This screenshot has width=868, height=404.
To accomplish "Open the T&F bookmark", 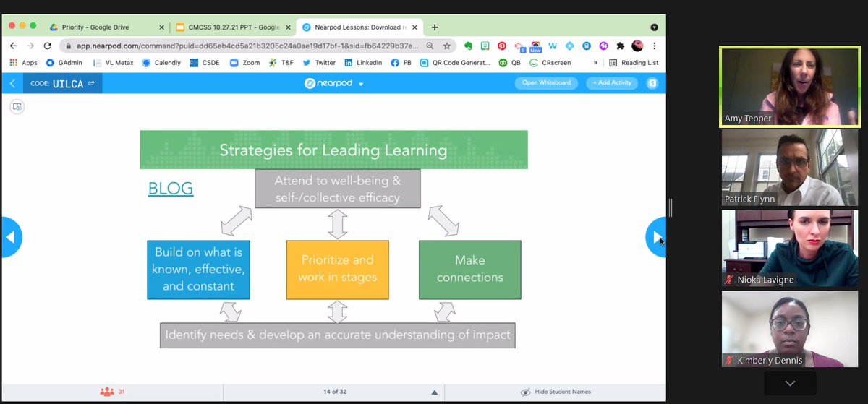I will pos(281,63).
